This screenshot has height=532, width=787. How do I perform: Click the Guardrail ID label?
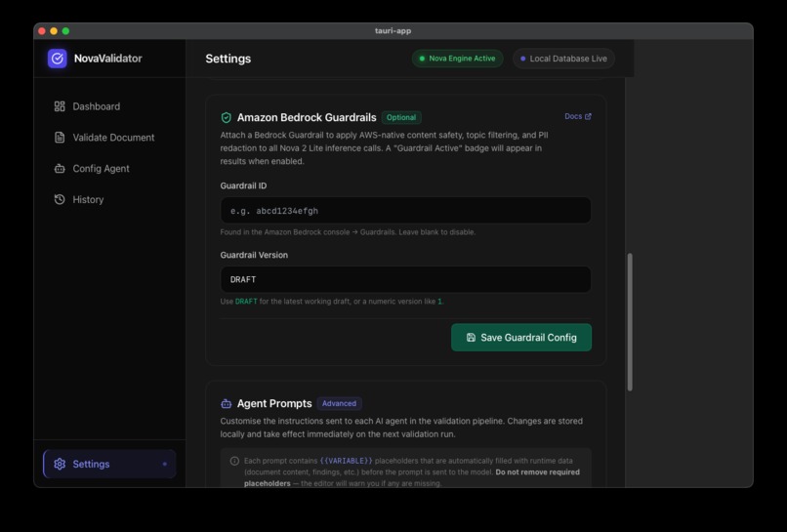click(243, 185)
